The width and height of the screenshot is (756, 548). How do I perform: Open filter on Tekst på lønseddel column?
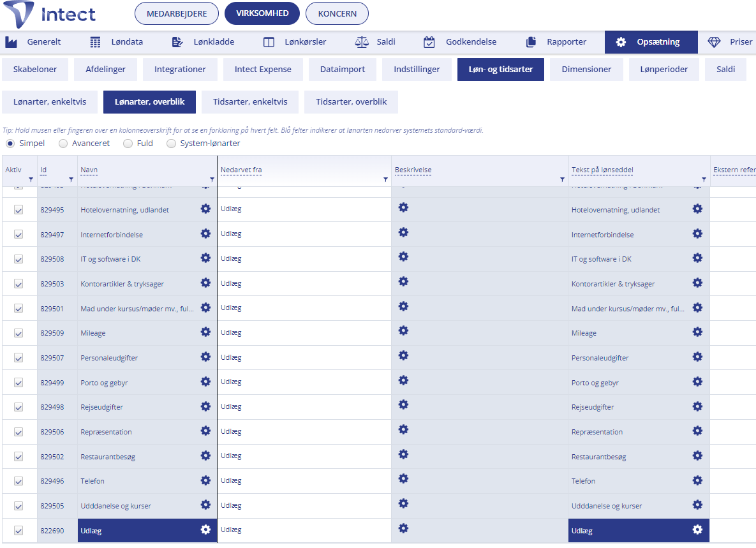click(704, 180)
